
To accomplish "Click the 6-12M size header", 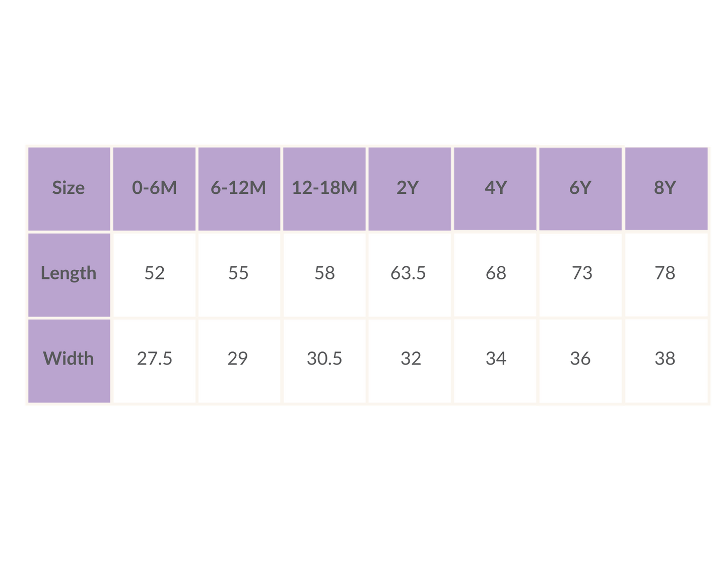I will (x=239, y=188).
